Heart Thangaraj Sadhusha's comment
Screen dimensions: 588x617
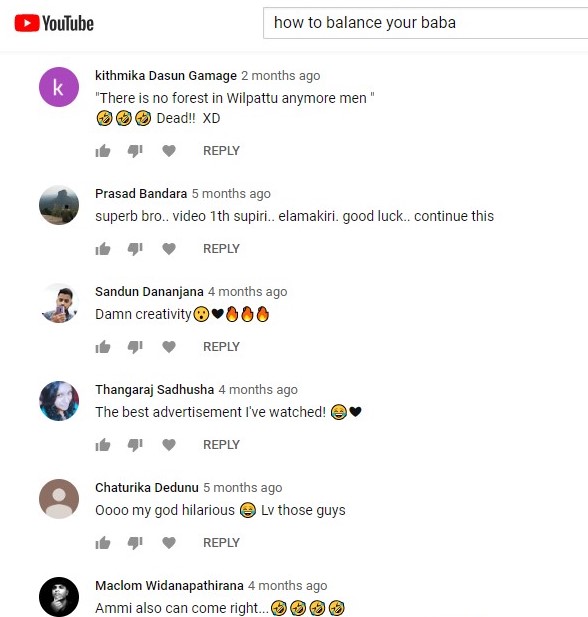pos(169,445)
